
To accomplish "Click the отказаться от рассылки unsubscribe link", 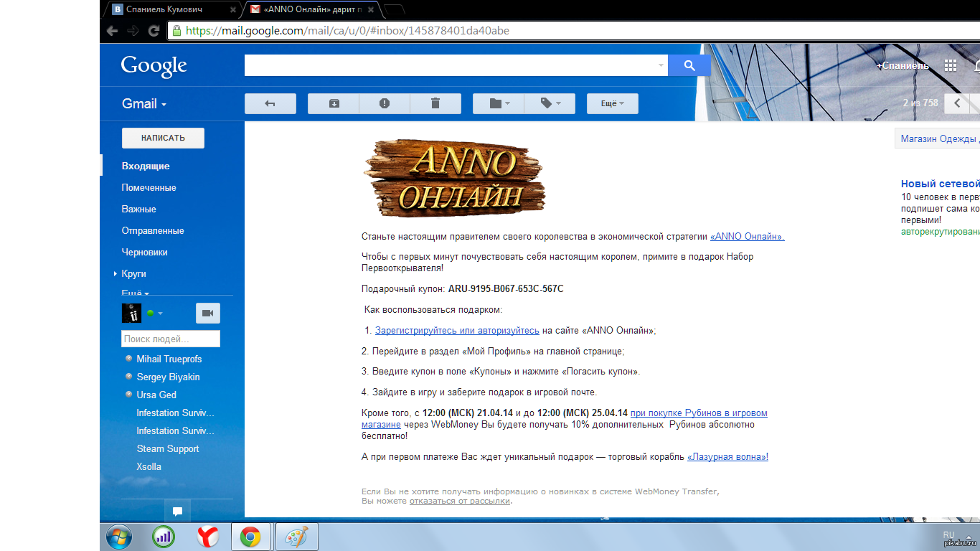I will [x=459, y=501].
